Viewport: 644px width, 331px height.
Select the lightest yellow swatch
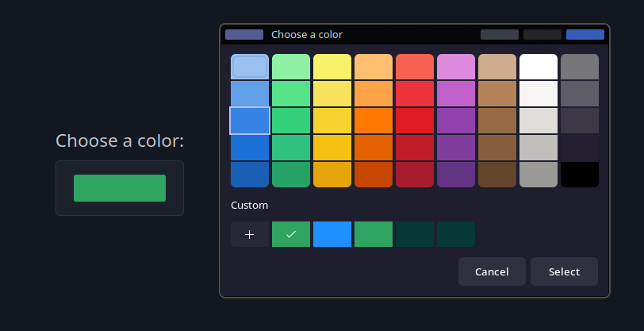coord(332,67)
